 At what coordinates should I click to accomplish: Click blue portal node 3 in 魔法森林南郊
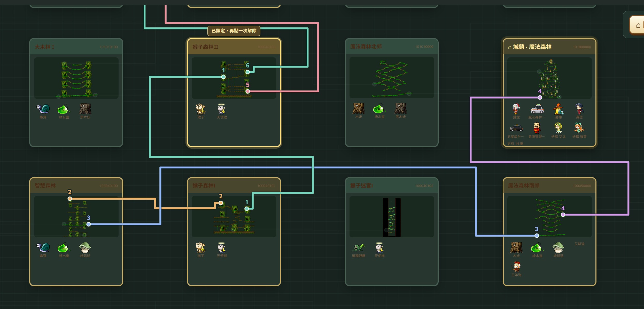click(x=537, y=236)
